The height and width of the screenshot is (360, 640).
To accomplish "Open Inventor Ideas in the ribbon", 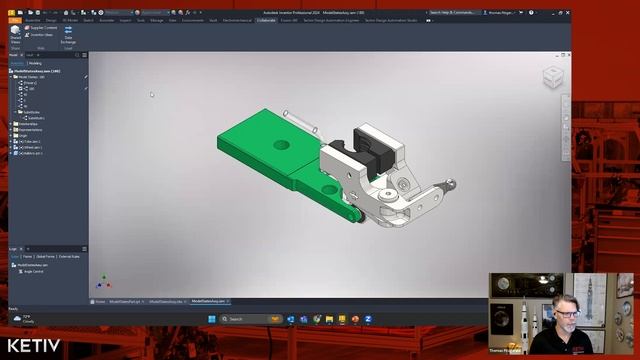I will click(39, 35).
